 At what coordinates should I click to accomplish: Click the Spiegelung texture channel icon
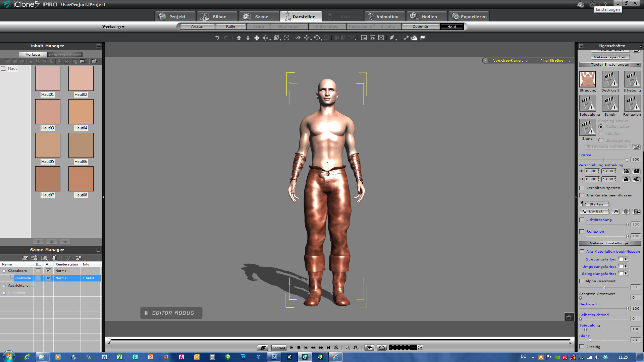[588, 103]
